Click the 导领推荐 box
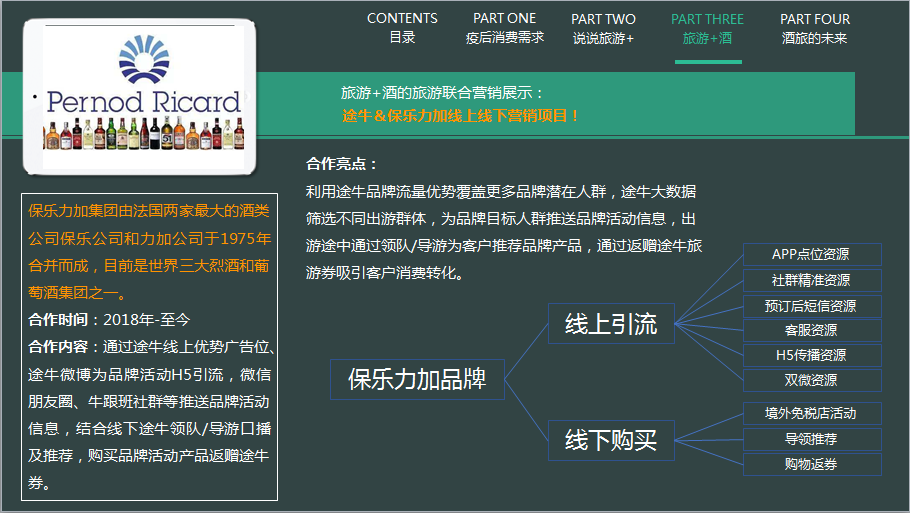 [811, 439]
